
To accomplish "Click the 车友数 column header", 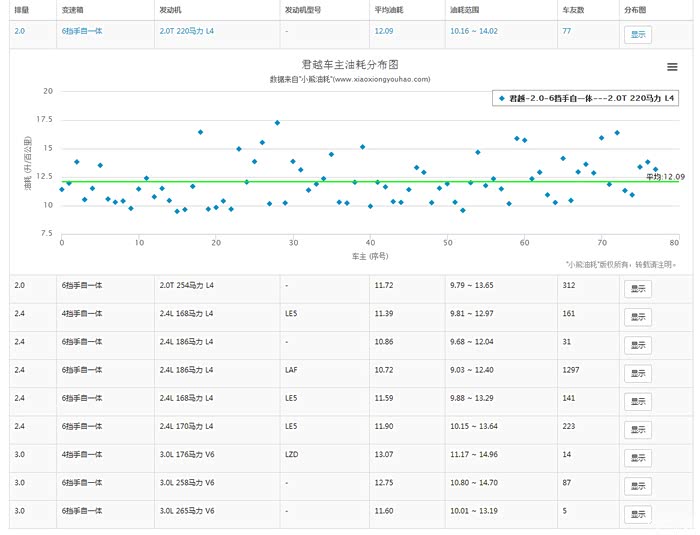I will tap(573, 8).
